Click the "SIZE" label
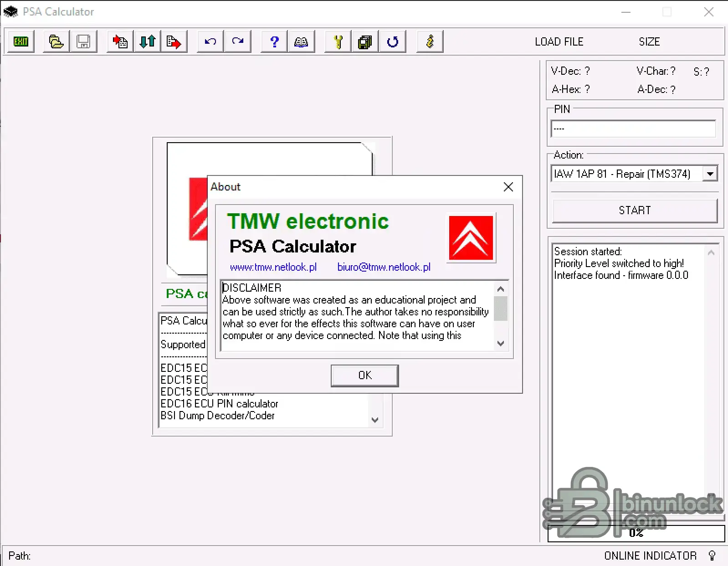The height and width of the screenshot is (566, 728). click(649, 42)
